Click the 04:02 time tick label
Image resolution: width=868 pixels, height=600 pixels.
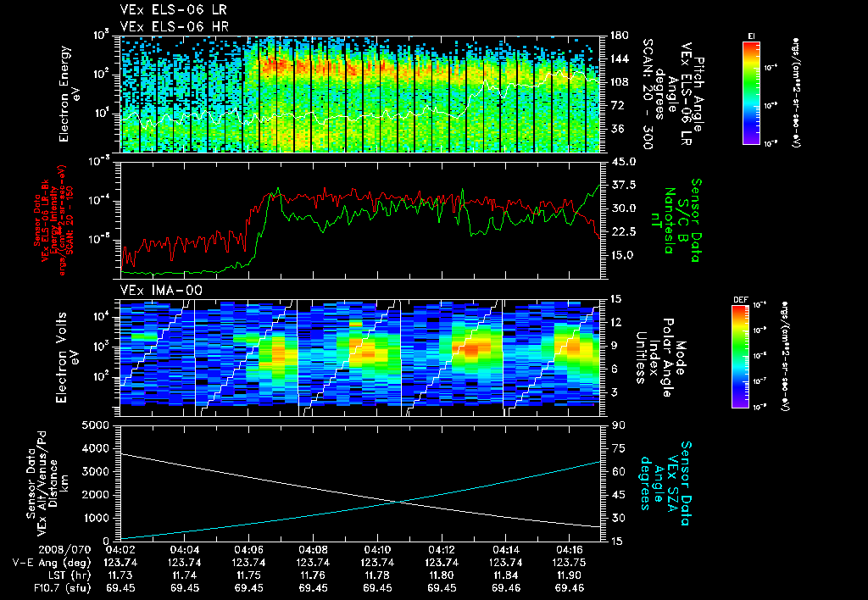click(x=120, y=550)
